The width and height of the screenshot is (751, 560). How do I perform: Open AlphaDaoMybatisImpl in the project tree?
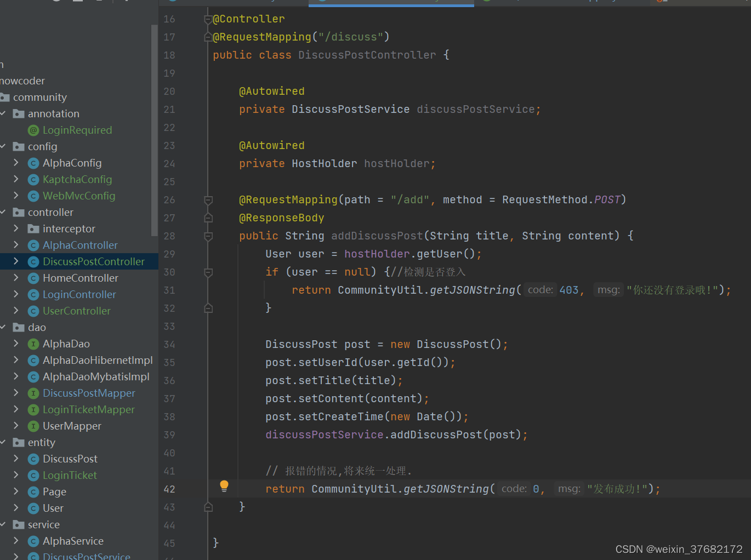click(96, 376)
